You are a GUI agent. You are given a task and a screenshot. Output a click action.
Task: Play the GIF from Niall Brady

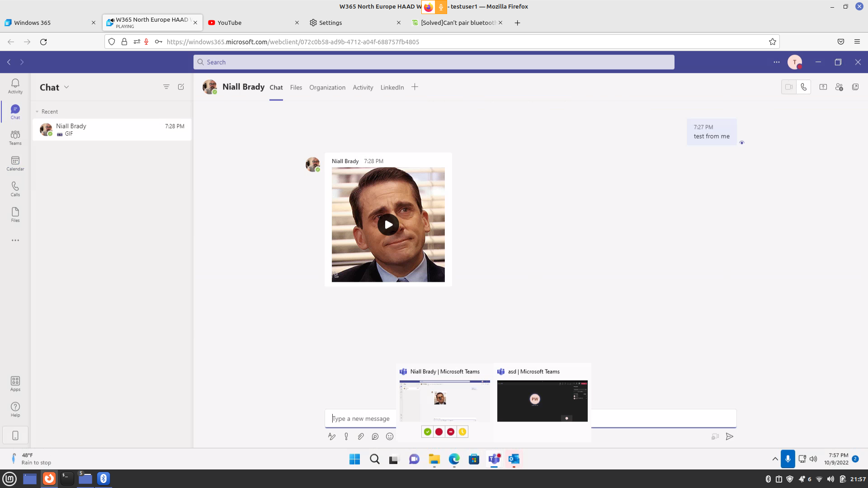tap(388, 225)
